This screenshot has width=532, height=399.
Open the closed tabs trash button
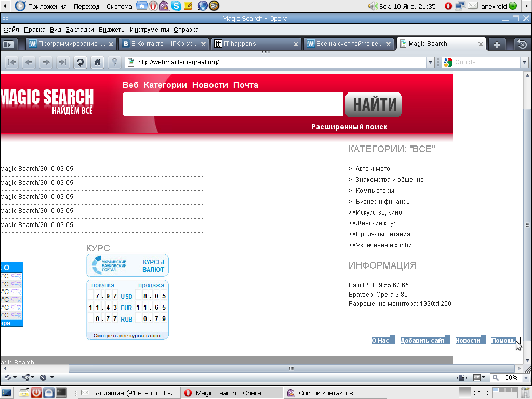523,44
